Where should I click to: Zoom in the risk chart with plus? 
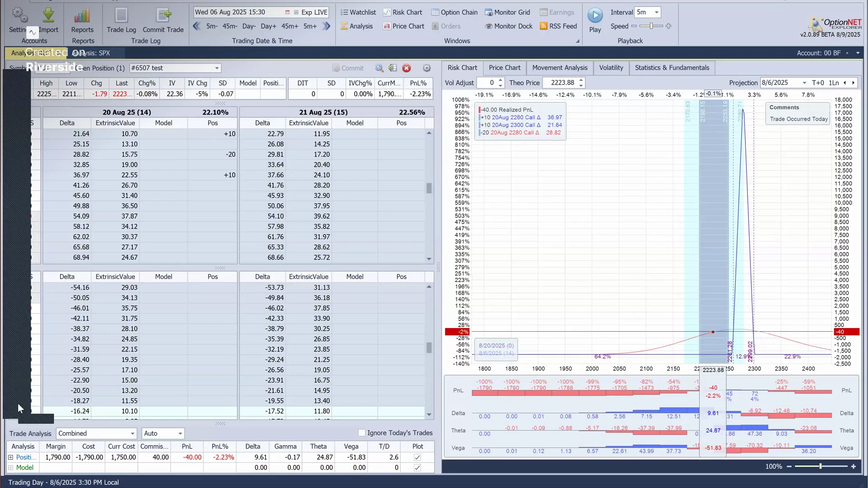[x=854, y=466]
